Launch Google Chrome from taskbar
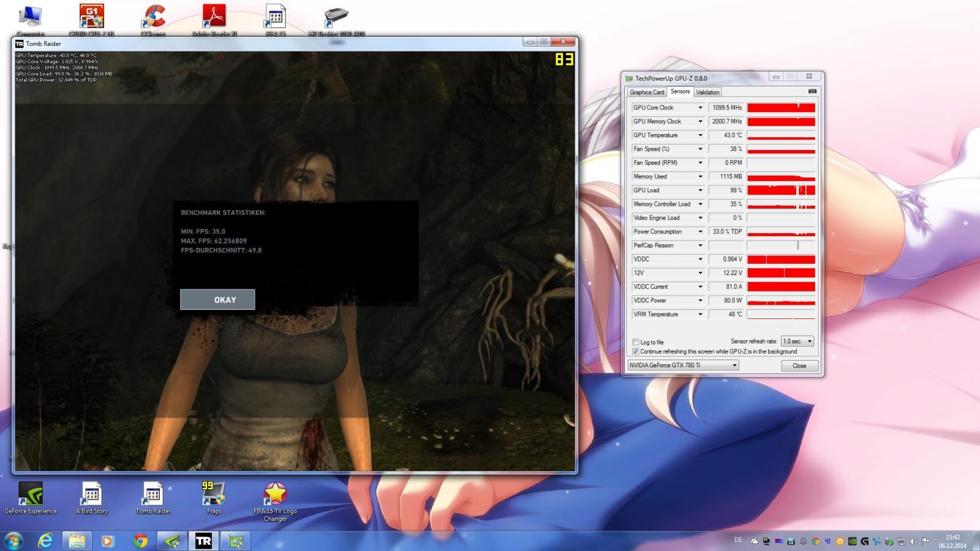Viewport: 980px width, 551px height. click(140, 541)
